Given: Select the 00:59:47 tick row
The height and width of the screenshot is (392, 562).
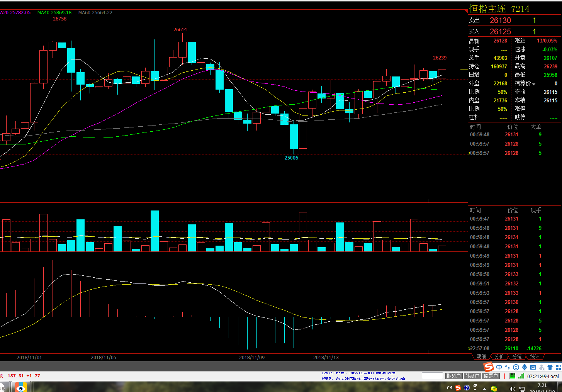Looking at the screenshot, I should 514,219.
